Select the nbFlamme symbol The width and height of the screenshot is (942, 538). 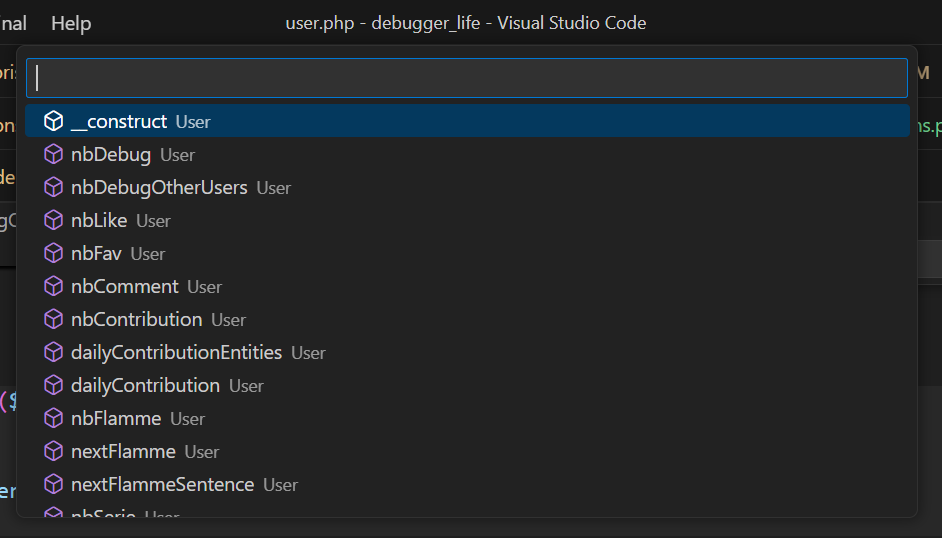click(467, 419)
